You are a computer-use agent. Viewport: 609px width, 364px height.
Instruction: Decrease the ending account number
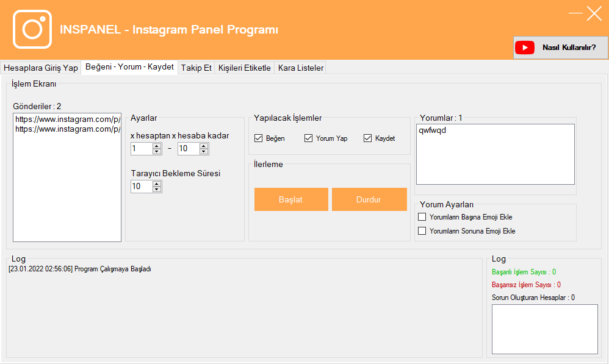(x=204, y=151)
